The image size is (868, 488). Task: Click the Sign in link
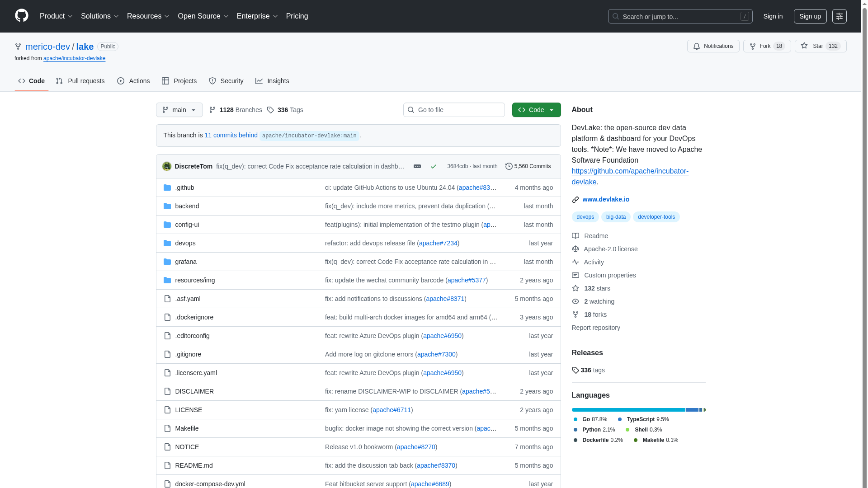point(773,16)
